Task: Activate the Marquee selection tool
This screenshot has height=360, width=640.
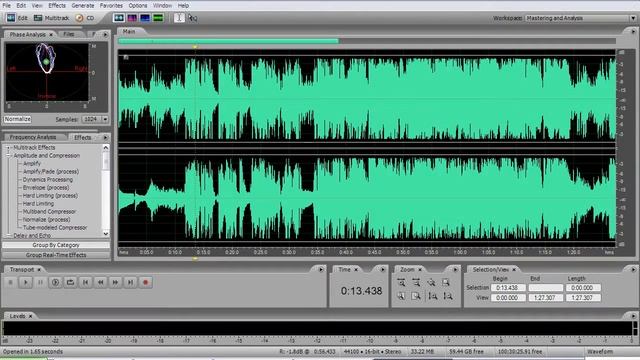Action: (x=193, y=18)
